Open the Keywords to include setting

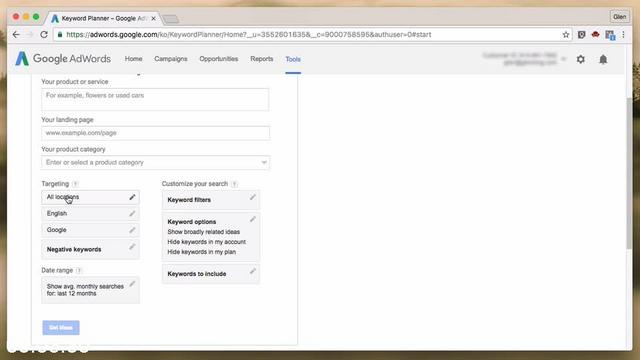coord(211,274)
